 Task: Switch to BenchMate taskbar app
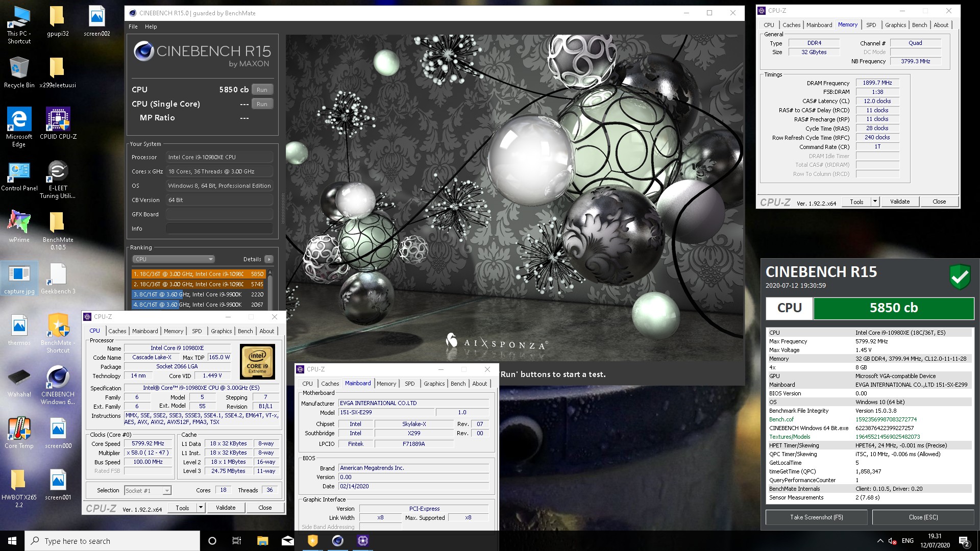[x=313, y=541]
